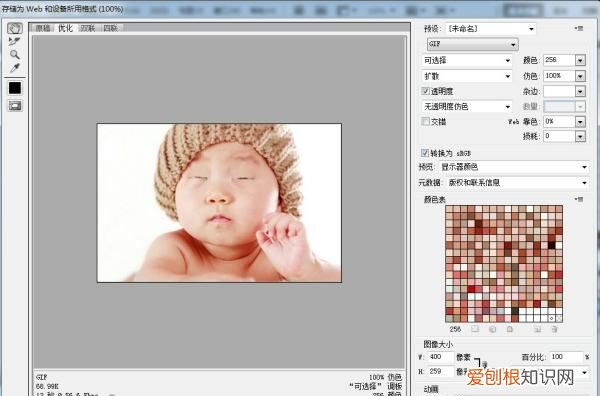Viewport: 600px width, 396px height.
Task: Select the transparent swatch at color table end
Action: point(559,318)
